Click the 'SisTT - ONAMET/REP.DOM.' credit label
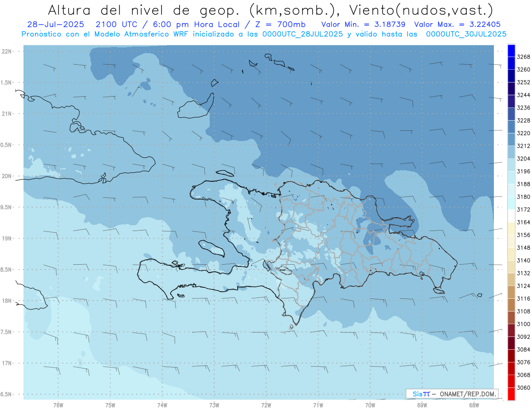532x411 pixels. tap(452, 394)
